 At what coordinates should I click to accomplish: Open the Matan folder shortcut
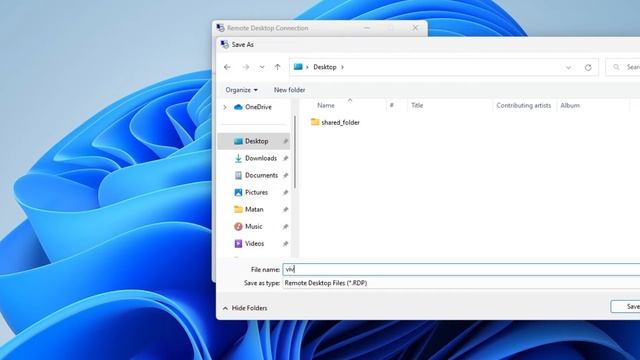pyautogui.click(x=254, y=209)
